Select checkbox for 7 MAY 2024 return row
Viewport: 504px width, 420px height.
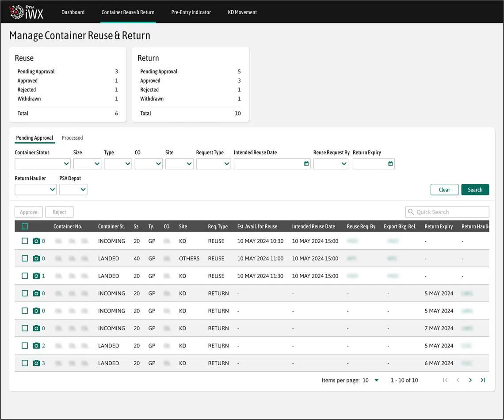pos(25,328)
